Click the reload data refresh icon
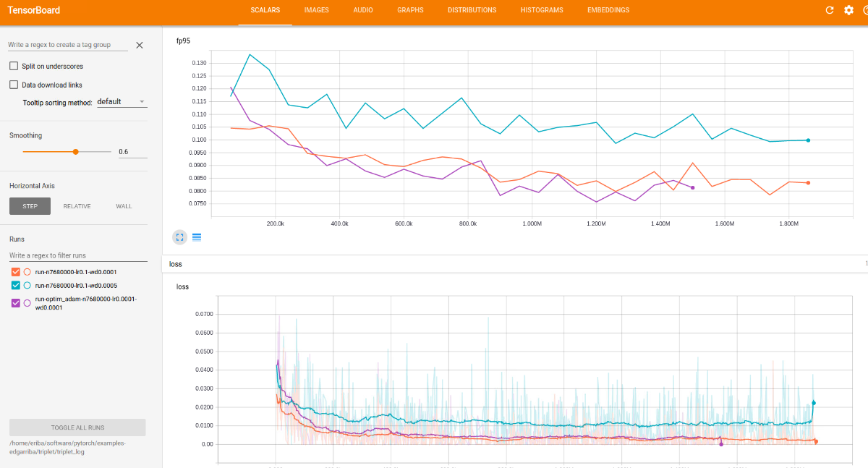 [x=830, y=10]
